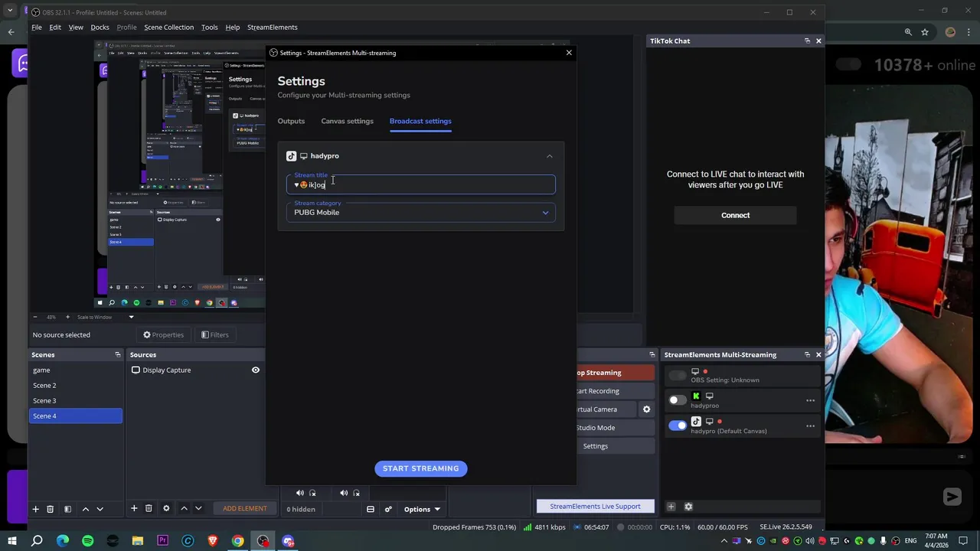The height and width of the screenshot is (551, 980).
Task: Open the Docks menu
Action: [x=100, y=28]
